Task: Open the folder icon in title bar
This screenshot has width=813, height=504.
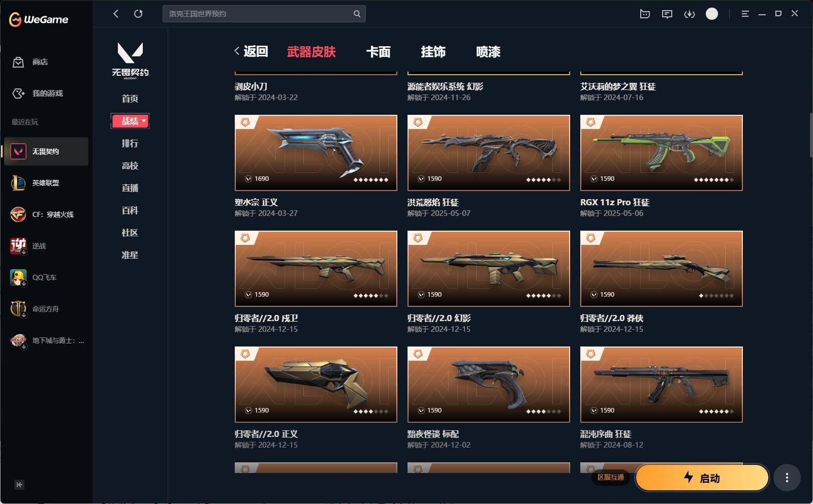Action: (x=645, y=14)
